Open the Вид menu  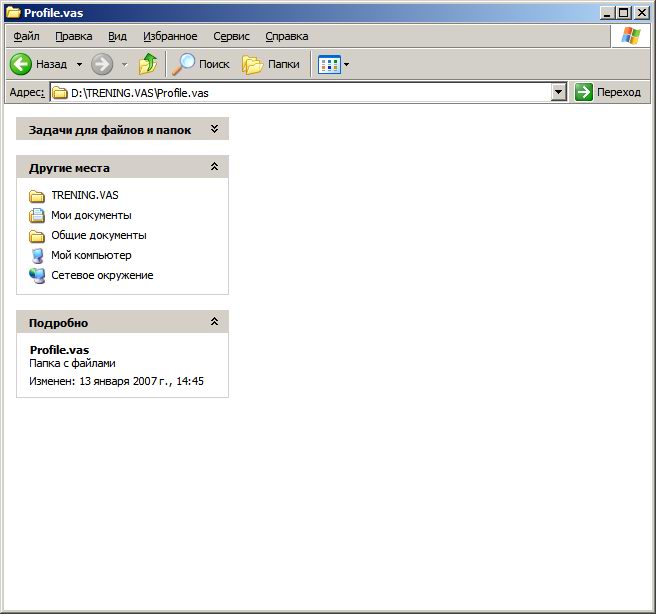pyautogui.click(x=118, y=36)
